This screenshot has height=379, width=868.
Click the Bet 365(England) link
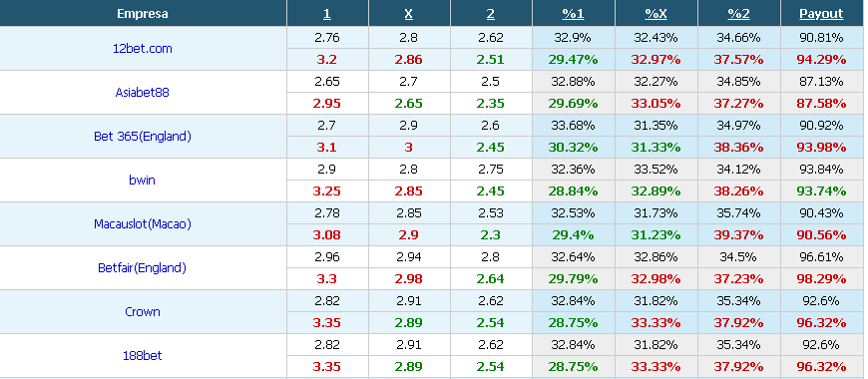[x=143, y=136]
